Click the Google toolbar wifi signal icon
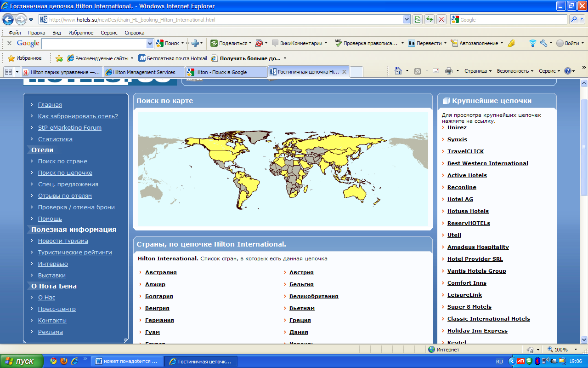This screenshot has height=368, width=588. (532, 43)
